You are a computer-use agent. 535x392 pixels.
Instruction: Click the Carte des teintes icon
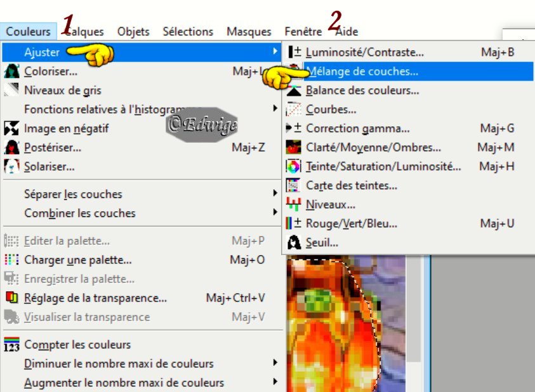pos(293,186)
